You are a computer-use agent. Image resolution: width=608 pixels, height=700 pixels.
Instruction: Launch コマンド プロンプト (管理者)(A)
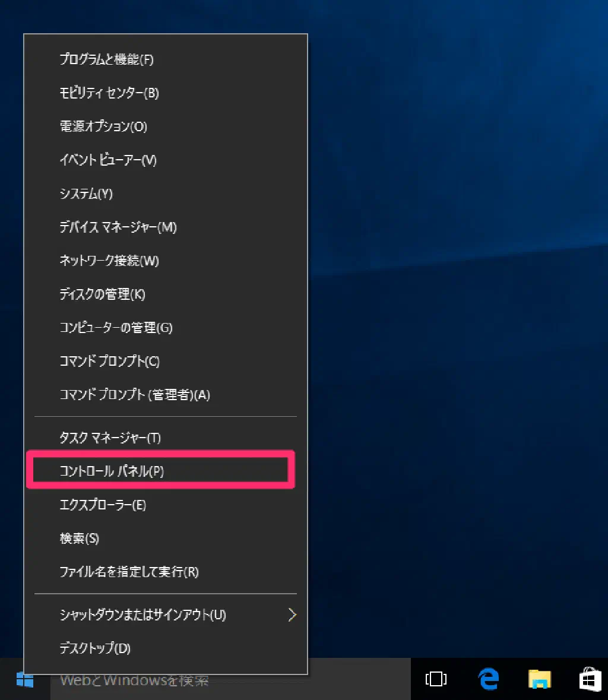pos(134,395)
